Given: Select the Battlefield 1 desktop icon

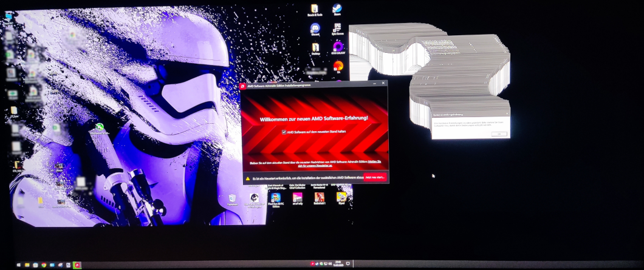Looking at the screenshot, I should point(319,199).
